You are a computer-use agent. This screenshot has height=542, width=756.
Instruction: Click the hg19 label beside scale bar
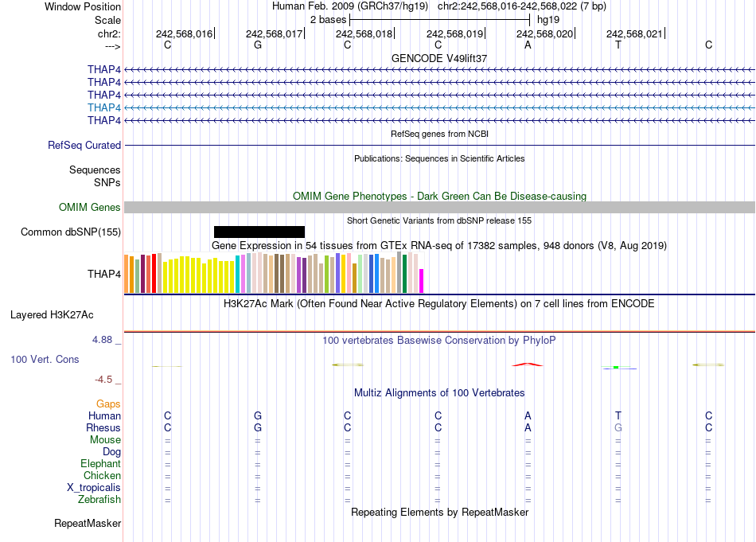pos(548,20)
